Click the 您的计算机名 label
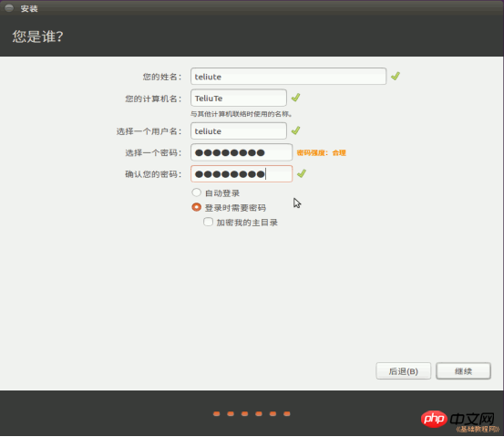 click(153, 99)
